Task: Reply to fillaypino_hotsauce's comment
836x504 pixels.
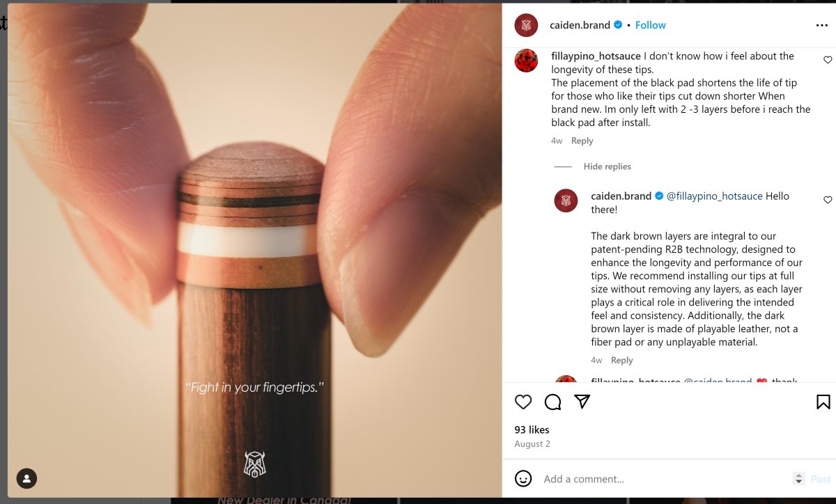Action: (x=582, y=141)
